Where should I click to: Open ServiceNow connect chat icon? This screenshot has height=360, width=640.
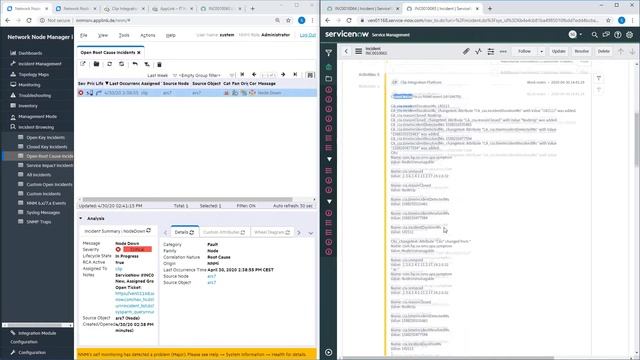click(606, 35)
